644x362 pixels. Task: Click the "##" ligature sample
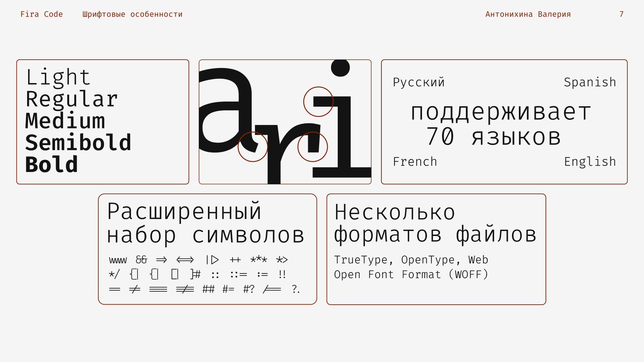208,289
